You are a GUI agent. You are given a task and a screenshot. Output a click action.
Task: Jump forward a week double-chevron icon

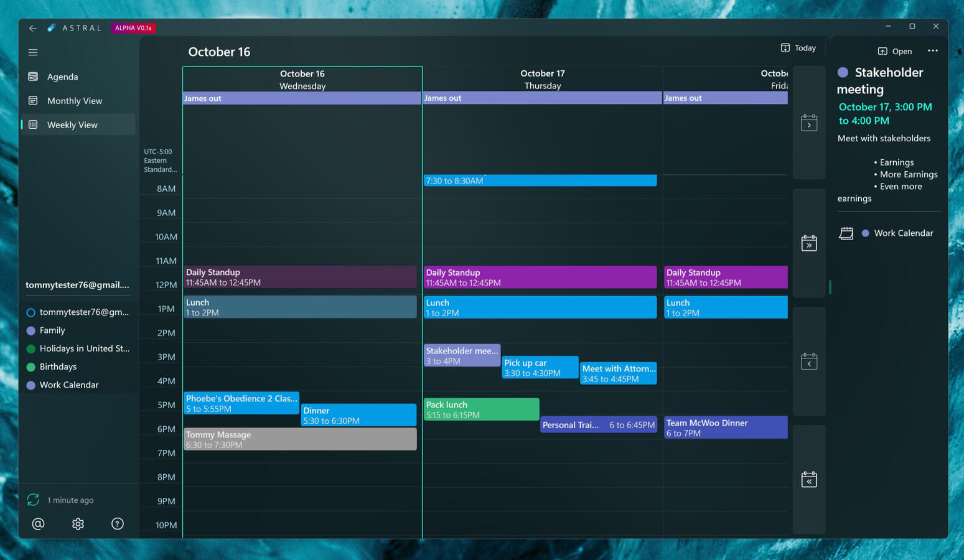click(x=808, y=243)
